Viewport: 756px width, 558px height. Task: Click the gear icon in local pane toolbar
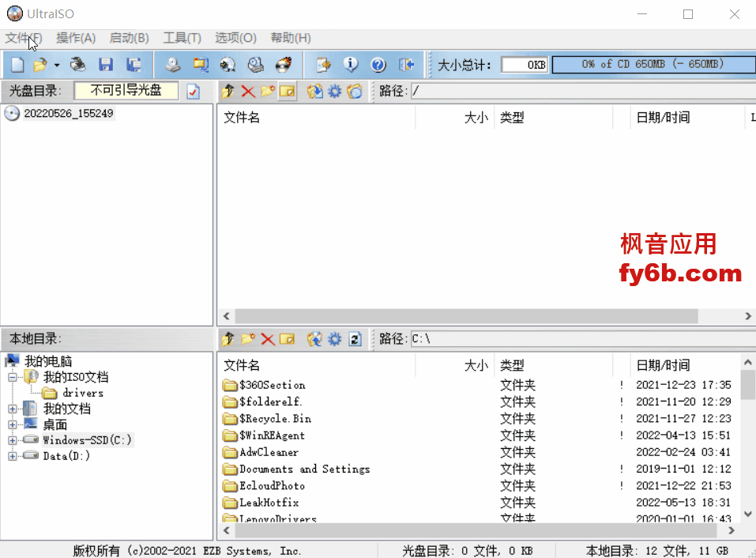click(x=335, y=339)
